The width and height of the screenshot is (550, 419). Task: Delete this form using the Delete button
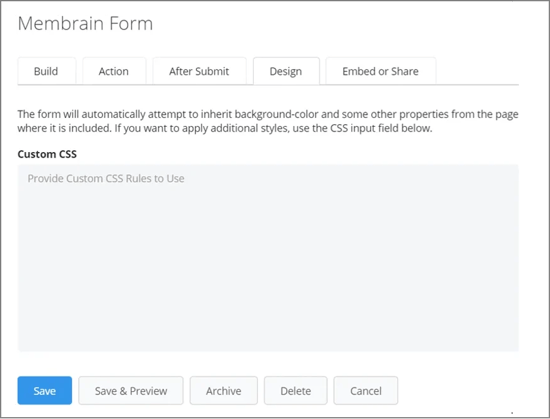coord(296,391)
